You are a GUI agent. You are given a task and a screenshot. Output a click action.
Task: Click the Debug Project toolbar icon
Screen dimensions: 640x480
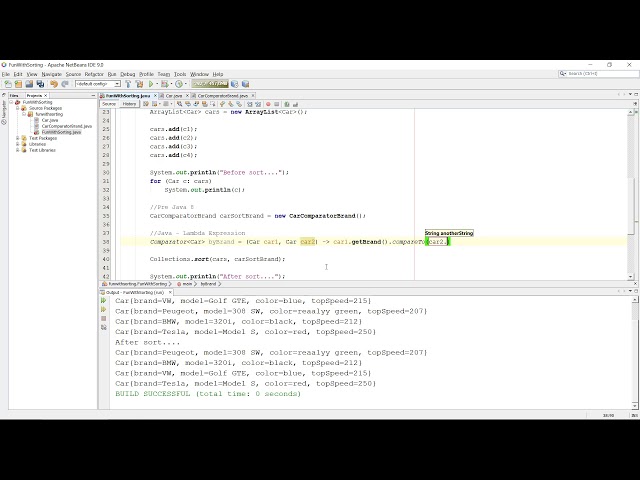click(164, 84)
